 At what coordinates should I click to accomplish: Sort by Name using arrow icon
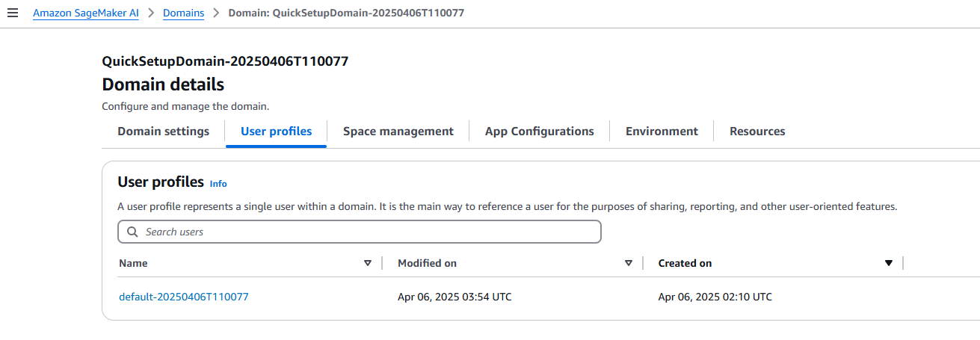point(367,263)
